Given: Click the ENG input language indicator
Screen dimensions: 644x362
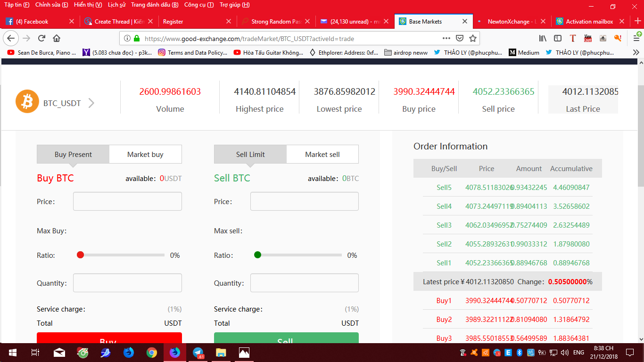Looking at the screenshot, I should click(578, 353).
